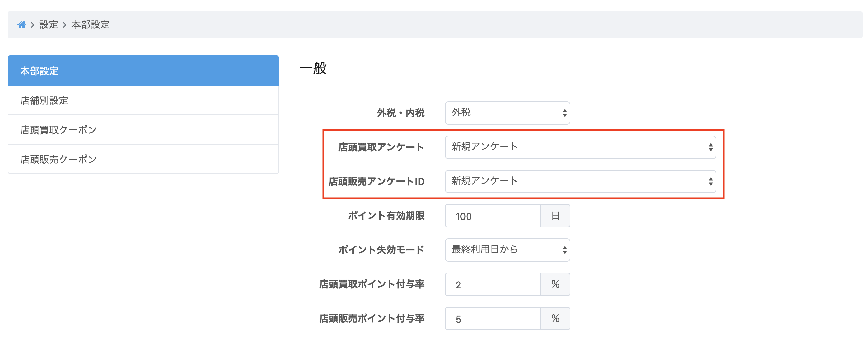Click the ポイント有効期限 input field
Image resolution: width=868 pixels, height=350 pixels.
pyautogui.click(x=493, y=216)
